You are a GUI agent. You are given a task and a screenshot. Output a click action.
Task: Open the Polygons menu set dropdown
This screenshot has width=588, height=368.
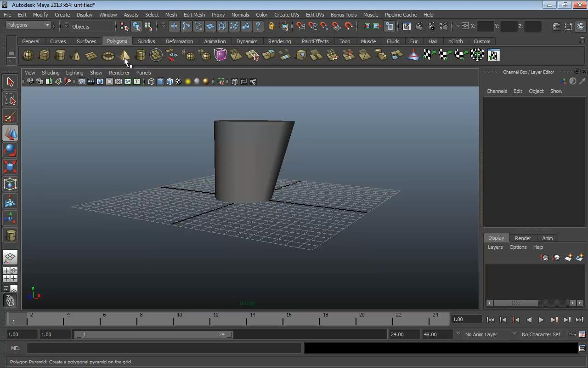tap(28, 25)
